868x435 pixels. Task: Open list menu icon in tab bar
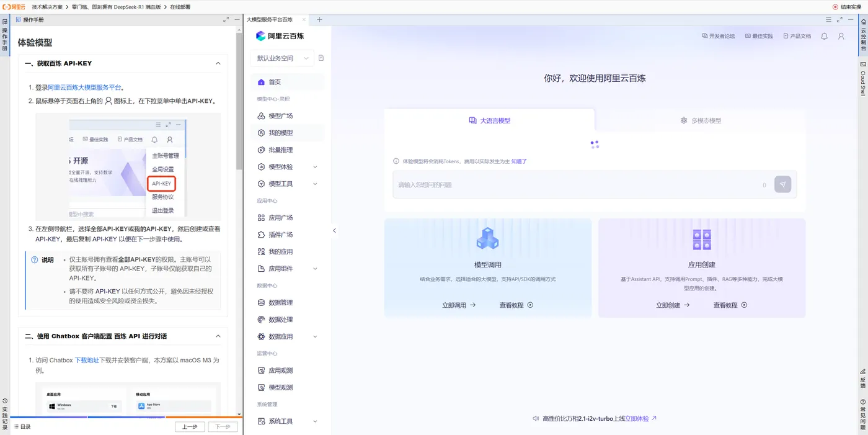(828, 19)
